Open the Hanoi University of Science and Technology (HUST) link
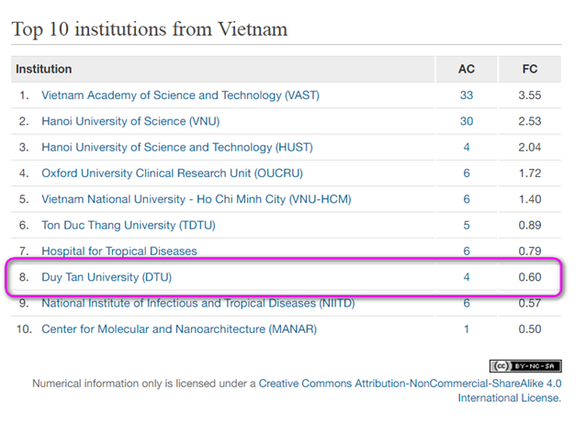 [177, 147]
